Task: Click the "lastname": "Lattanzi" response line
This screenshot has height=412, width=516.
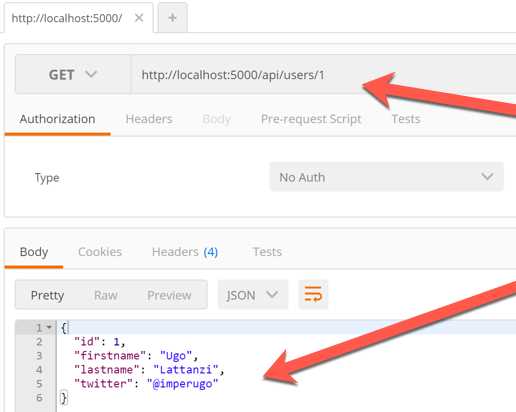Action: coord(149,370)
